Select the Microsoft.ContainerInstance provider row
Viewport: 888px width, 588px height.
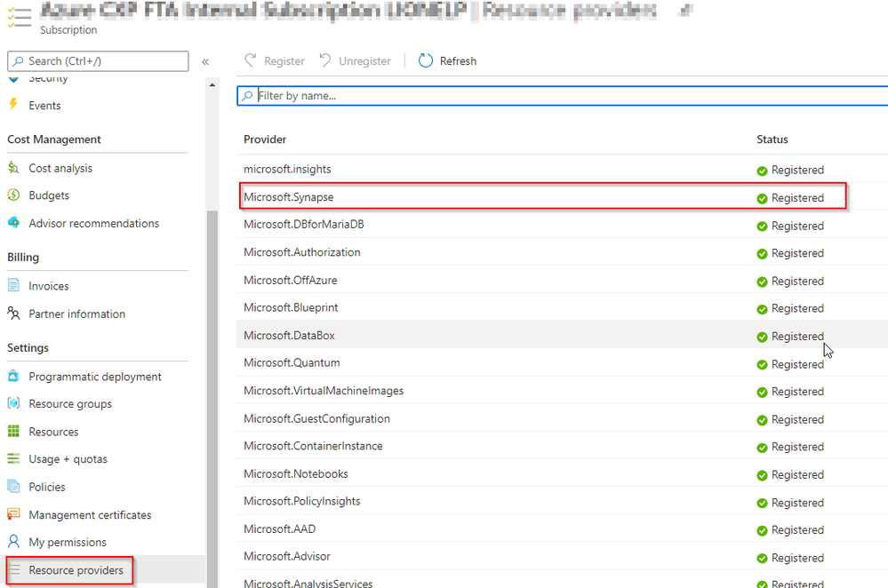click(562, 446)
